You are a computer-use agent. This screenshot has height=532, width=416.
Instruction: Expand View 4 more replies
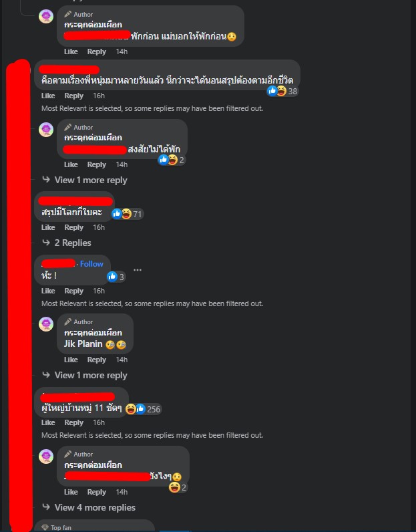click(95, 507)
